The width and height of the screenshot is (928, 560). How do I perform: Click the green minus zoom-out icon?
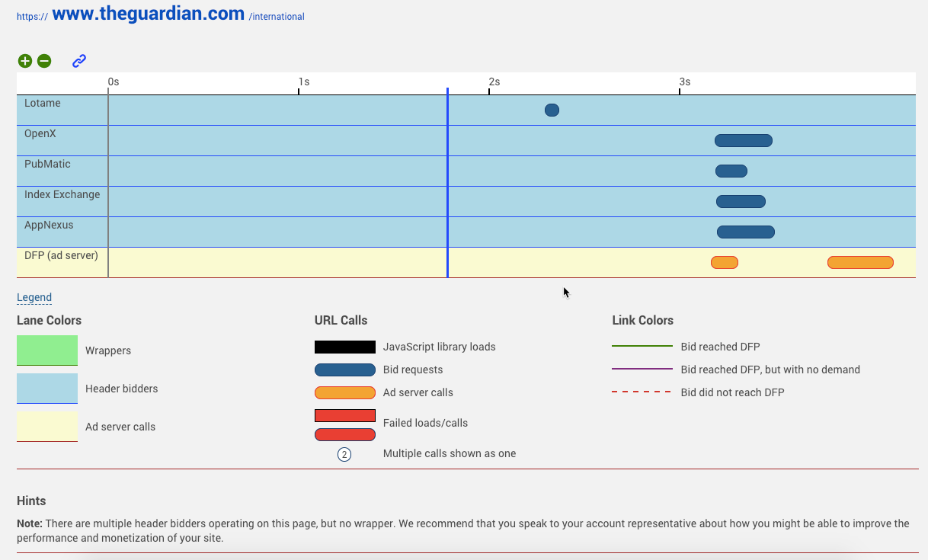(x=44, y=61)
